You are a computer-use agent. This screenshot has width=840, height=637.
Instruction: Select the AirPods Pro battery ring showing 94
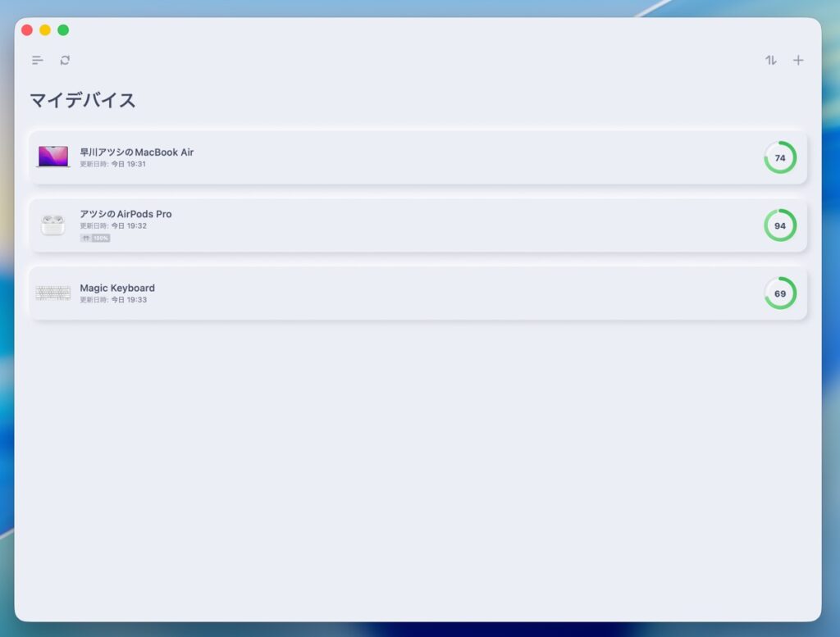coord(779,225)
